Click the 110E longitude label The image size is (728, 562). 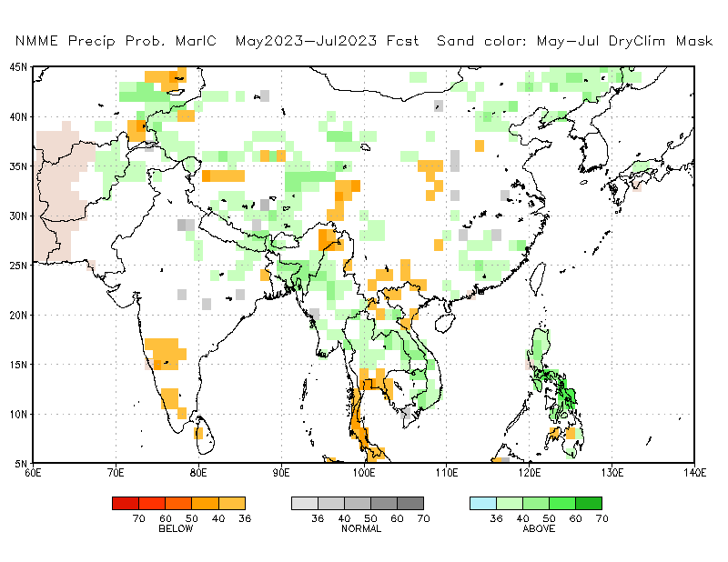447,473
